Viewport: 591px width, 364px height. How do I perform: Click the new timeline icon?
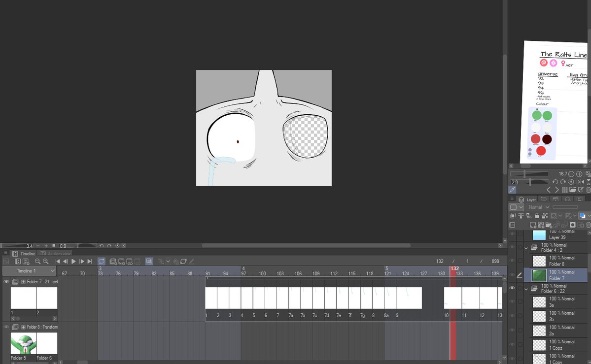(x=26, y=261)
